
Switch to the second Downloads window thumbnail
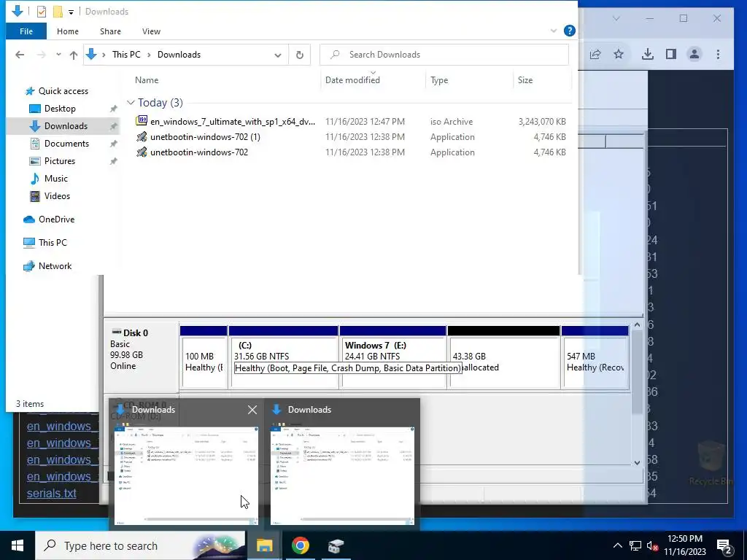click(342, 475)
